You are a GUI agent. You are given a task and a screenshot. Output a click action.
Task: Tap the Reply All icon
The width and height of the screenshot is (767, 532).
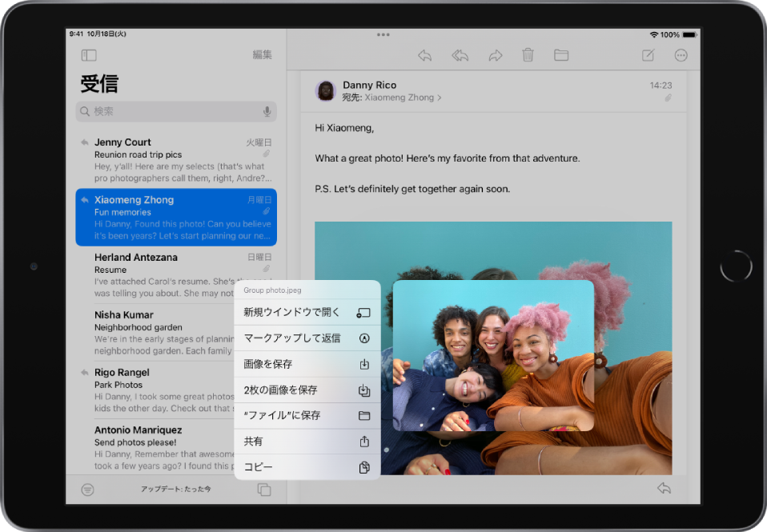[460, 55]
